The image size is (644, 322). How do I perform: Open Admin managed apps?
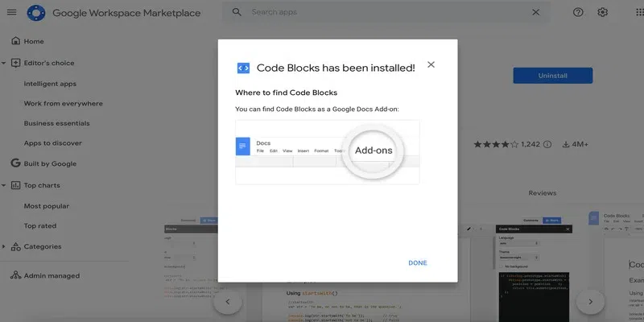click(52, 275)
